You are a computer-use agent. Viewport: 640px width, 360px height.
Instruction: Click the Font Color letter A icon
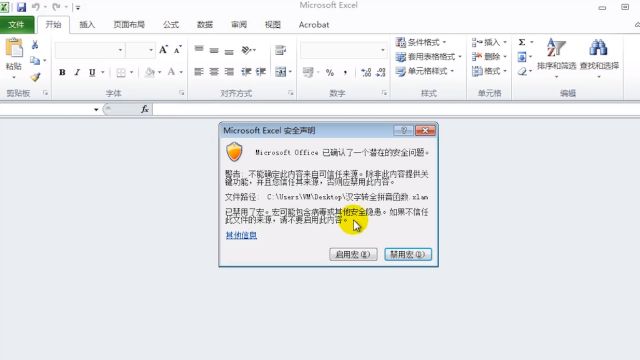(171, 72)
